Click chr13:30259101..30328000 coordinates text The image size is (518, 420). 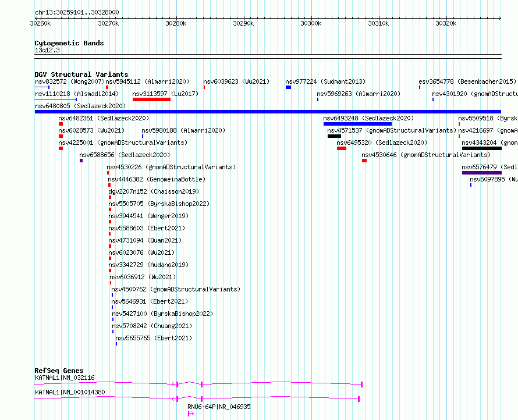pyautogui.click(x=77, y=12)
